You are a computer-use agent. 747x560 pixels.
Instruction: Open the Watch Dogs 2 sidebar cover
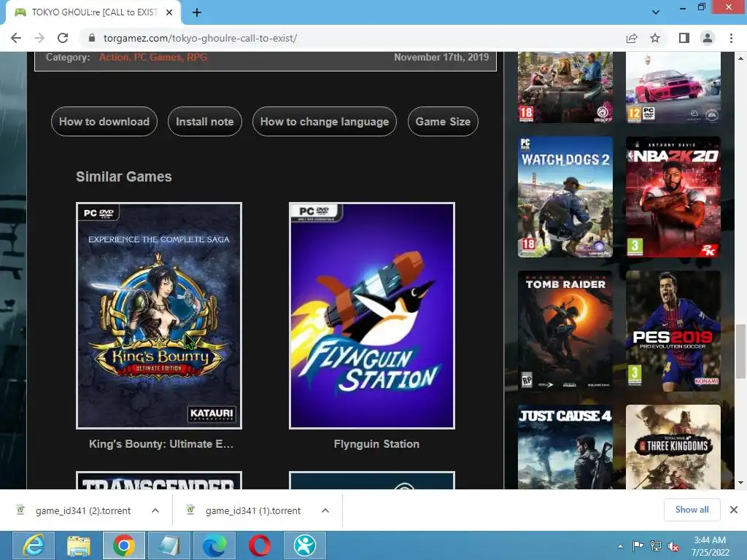click(565, 197)
